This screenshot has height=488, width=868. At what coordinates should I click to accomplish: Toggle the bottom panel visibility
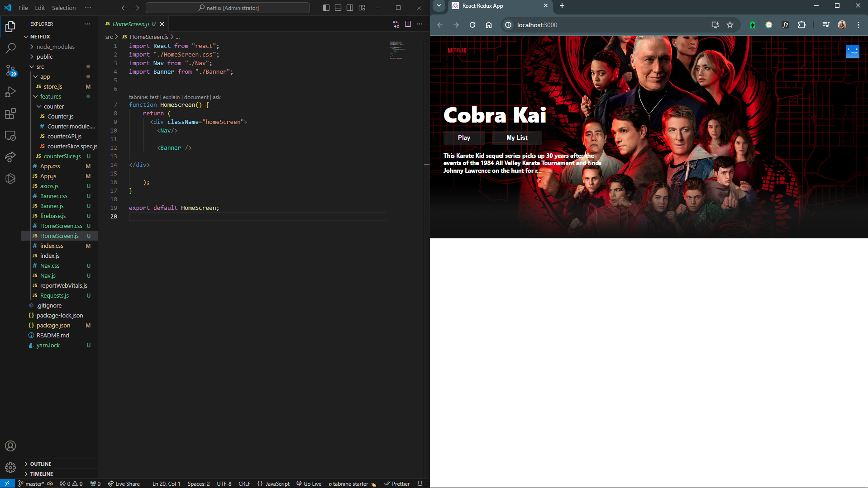[338, 8]
